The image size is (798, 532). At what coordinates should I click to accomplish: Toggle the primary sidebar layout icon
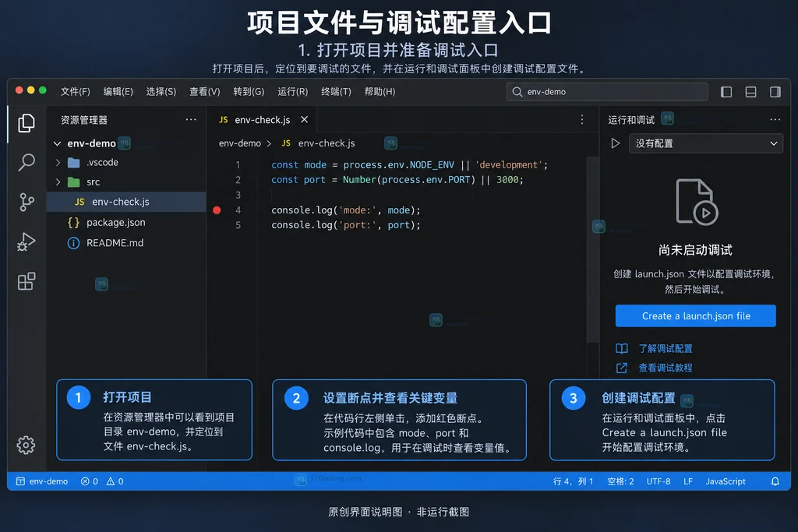(x=726, y=92)
